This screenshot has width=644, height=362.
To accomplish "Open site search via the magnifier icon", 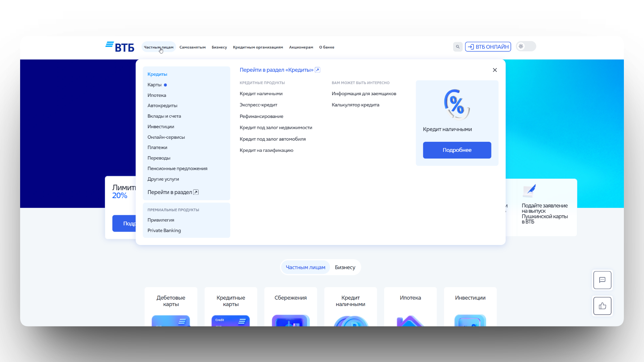I will pos(458,47).
